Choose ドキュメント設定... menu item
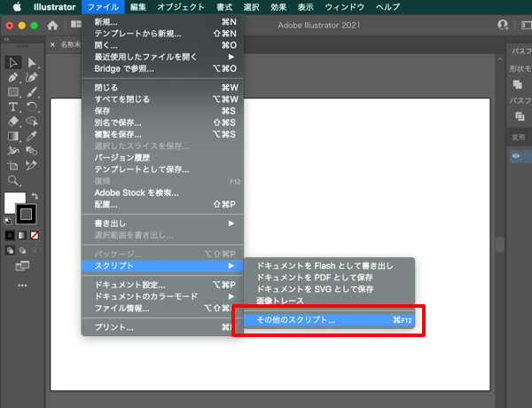This screenshot has width=532, height=408. (x=162, y=285)
